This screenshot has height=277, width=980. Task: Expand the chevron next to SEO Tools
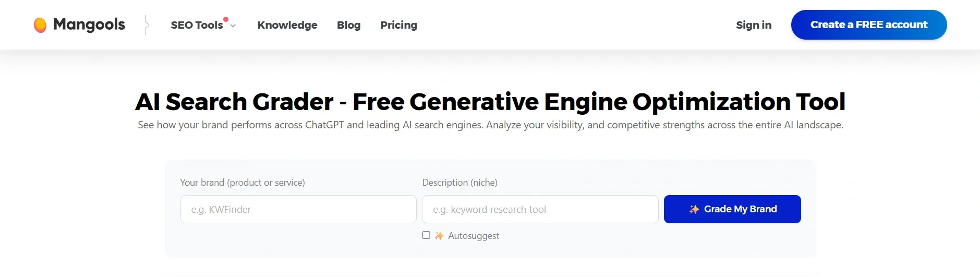[x=233, y=26]
